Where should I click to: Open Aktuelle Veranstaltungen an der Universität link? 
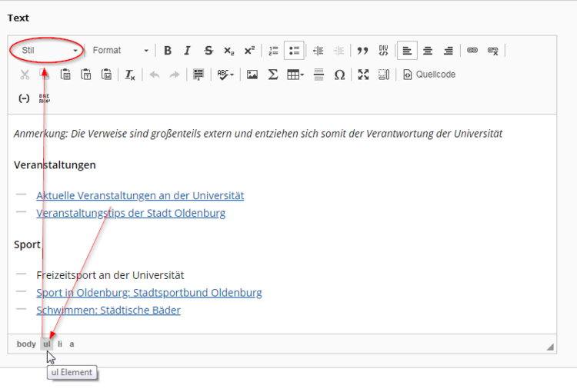[140, 196]
